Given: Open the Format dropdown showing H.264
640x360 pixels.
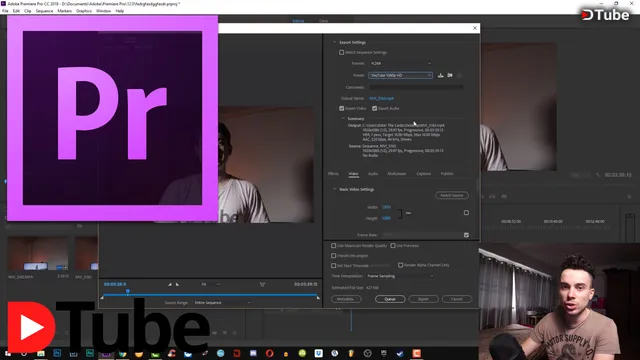Looking at the screenshot, I should [x=400, y=64].
